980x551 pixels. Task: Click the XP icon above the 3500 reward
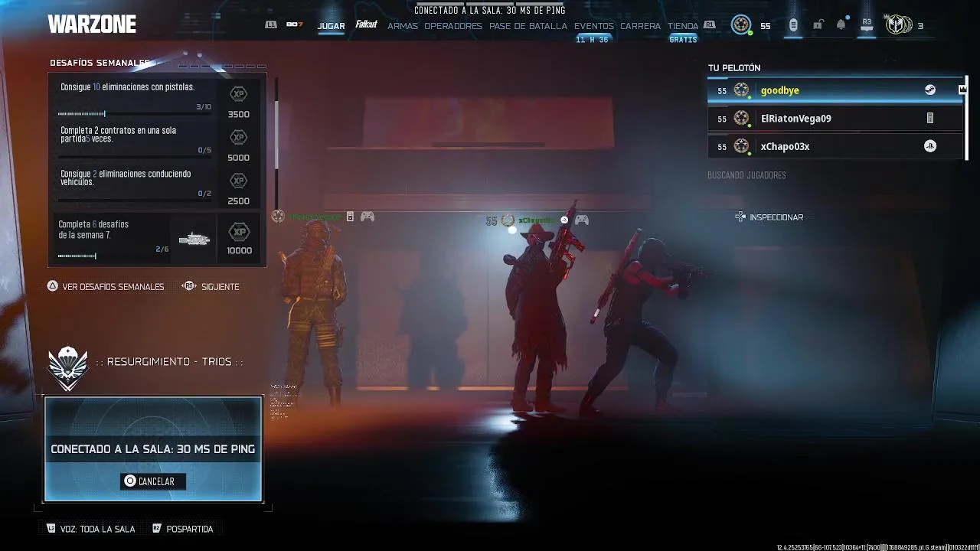click(x=239, y=94)
